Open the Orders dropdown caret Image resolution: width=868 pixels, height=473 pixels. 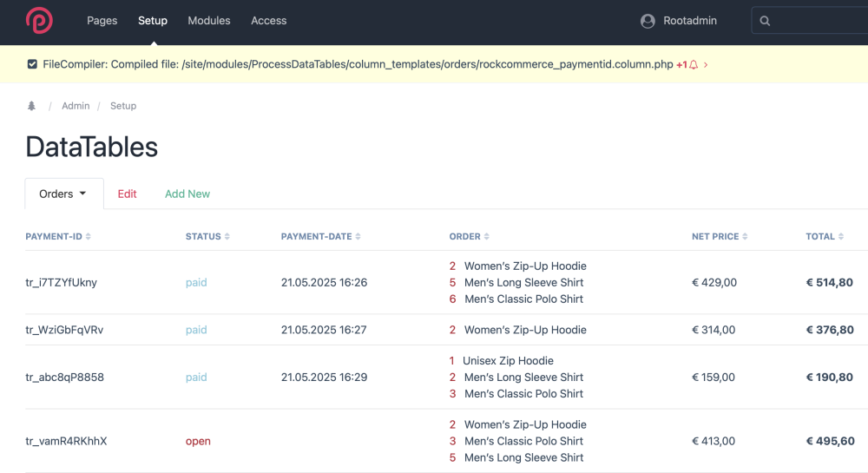coord(83,194)
